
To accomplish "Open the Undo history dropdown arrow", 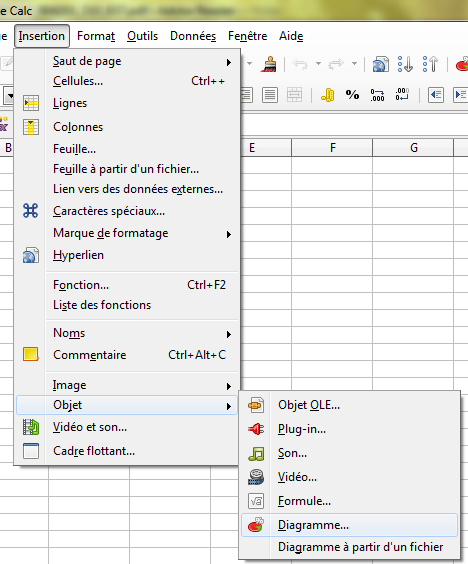I will (318, 64).
